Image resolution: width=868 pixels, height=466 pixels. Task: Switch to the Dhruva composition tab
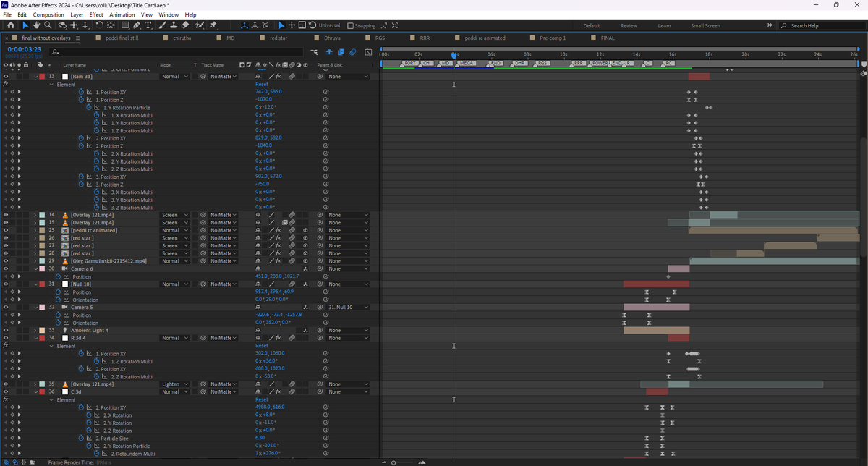pyautogui.click(x=332, y=38)
